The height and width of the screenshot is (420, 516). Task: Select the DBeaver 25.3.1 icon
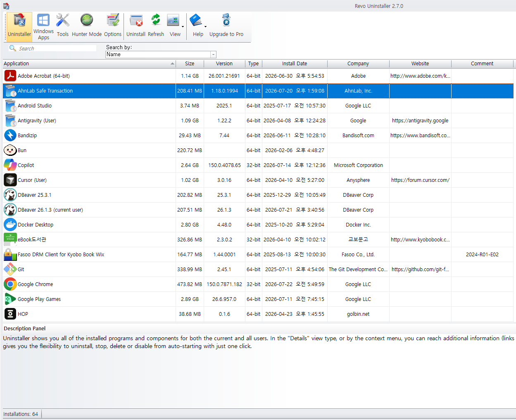pos(10,195)
